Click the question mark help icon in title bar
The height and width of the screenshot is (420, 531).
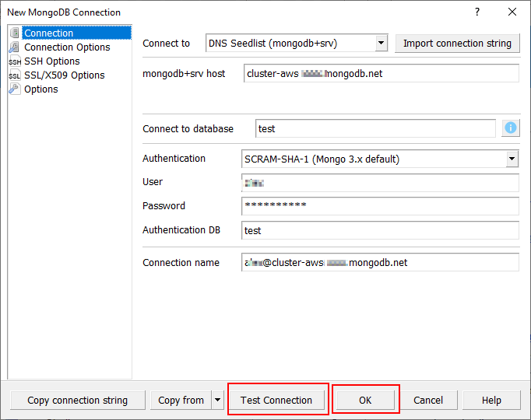click(x=477, y=12)
